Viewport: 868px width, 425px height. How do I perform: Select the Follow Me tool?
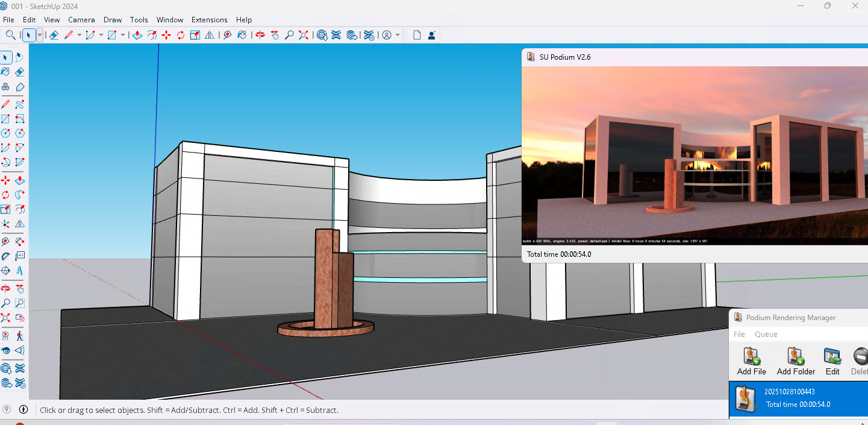[x=20, y=195]
